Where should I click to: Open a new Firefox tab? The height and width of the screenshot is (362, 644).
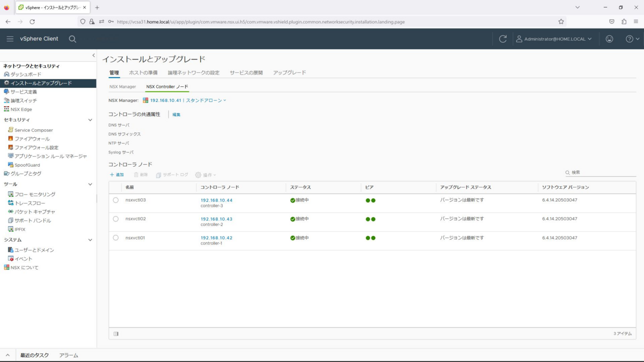point(97,8)
